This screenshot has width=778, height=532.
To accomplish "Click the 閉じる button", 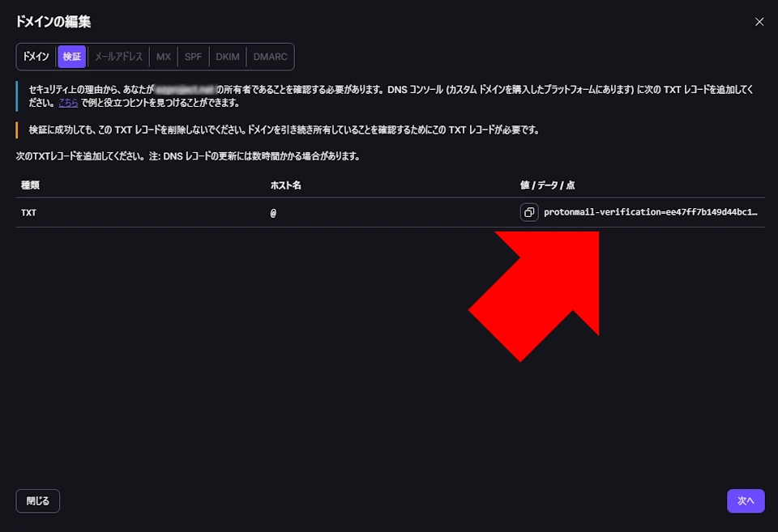I will click(x=37, y=500).
